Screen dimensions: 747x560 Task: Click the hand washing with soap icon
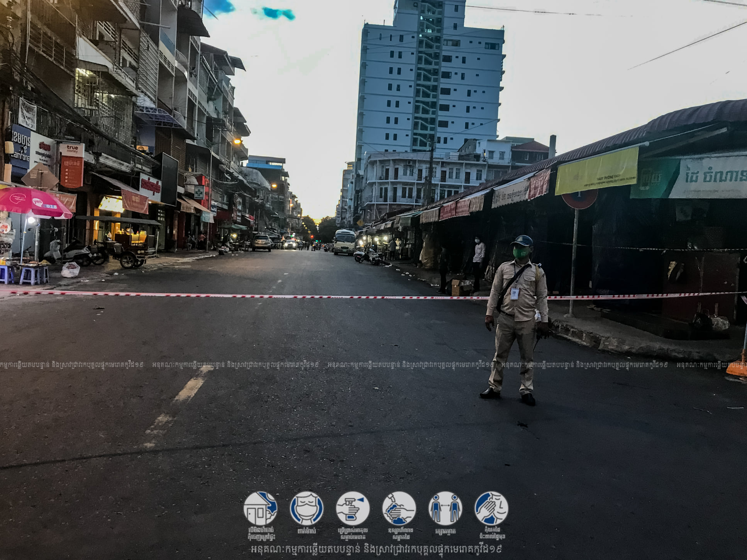pyautogui.click(x=399, y=508)
